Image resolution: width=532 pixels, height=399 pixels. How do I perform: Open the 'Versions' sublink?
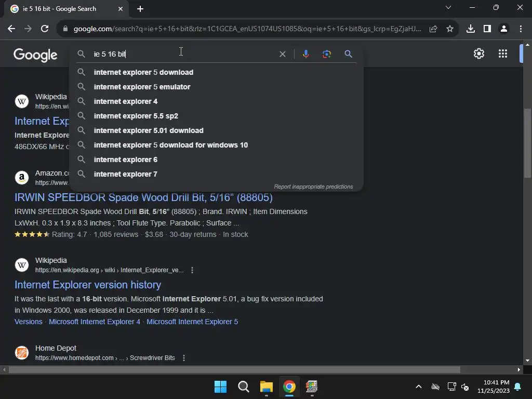click(x=29, y=322)
